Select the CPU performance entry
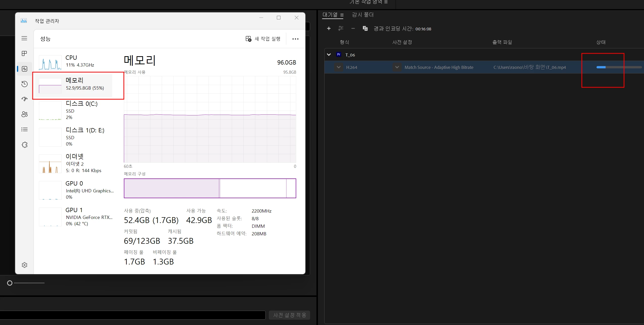This screenshot has height=325, width=644. click(76, 61)
